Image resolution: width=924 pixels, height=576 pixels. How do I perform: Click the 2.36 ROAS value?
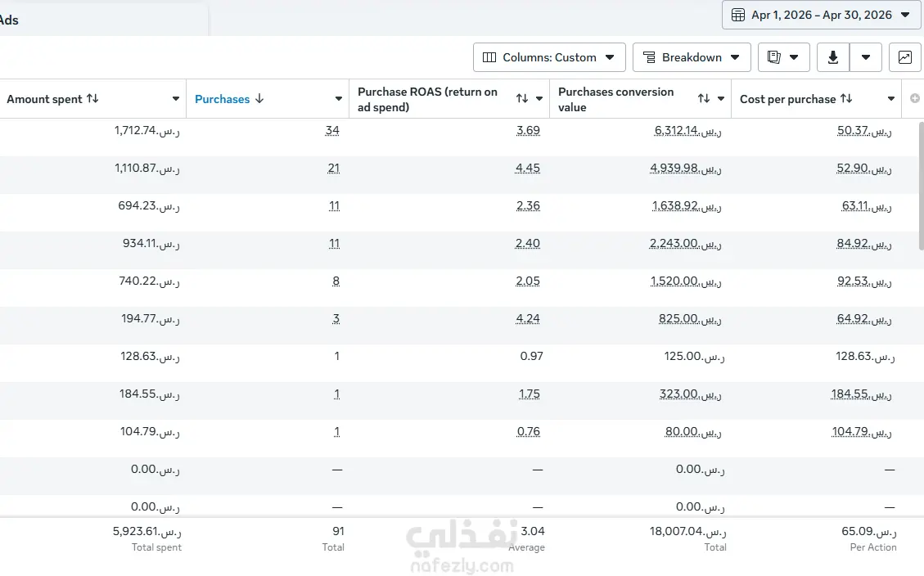point(528,205)
